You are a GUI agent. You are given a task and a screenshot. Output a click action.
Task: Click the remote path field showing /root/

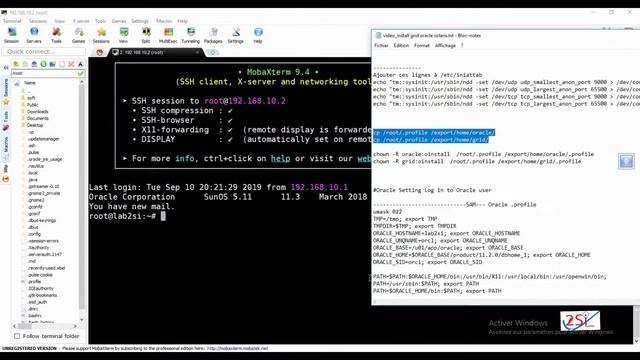[44, 73]
